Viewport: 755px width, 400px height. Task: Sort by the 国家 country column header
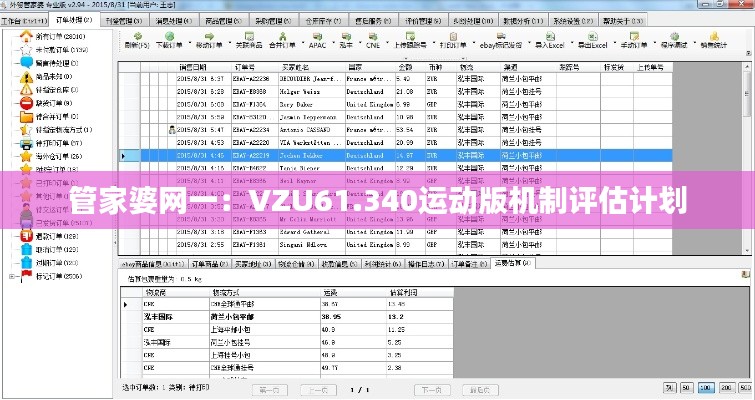pos(370,67)
